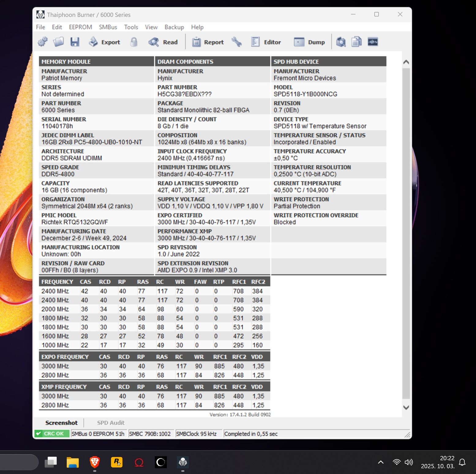Click the Patriot Memory manufacturer value
Viewport: 476px width, 474px height.
[62, 78]
